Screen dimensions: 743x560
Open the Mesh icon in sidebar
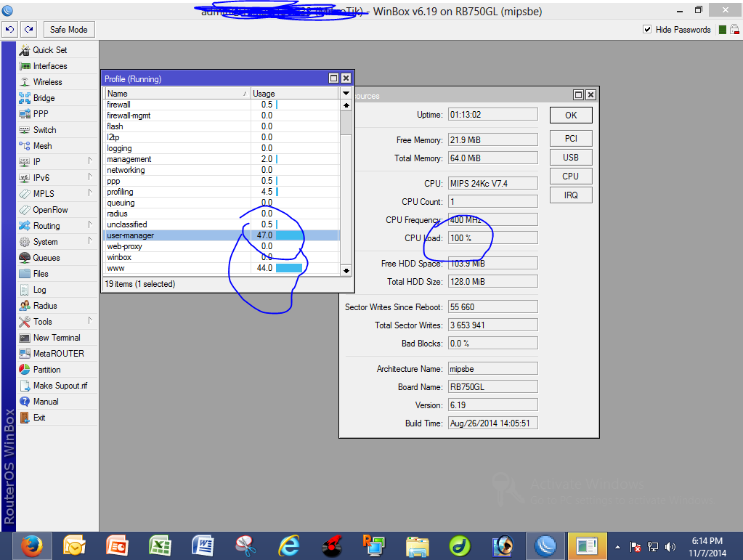point(25,146)
